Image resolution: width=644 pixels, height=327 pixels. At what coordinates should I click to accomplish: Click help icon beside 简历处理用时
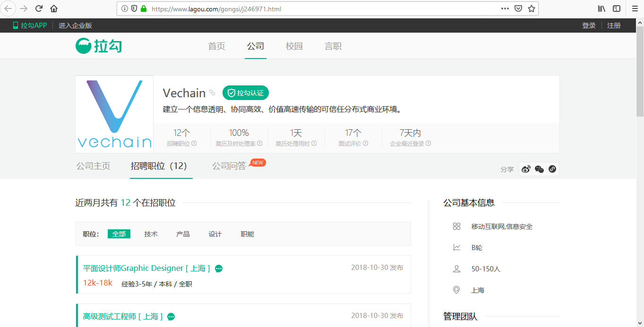click(x=314, y=143)
